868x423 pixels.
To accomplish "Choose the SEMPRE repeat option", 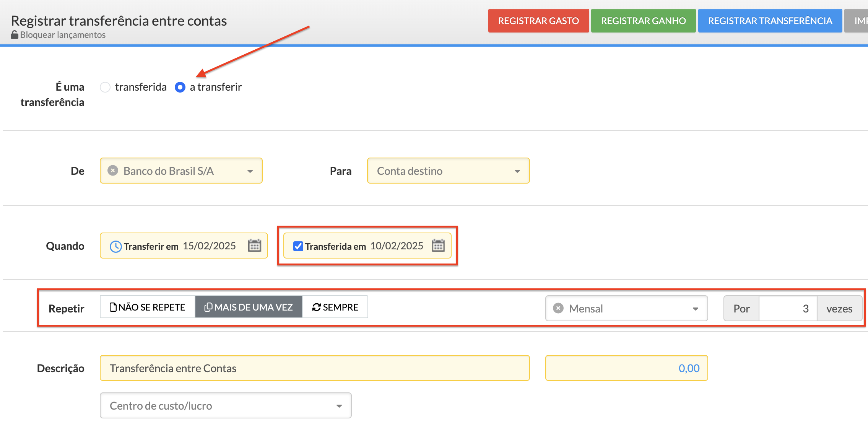I will pos(335,307).
